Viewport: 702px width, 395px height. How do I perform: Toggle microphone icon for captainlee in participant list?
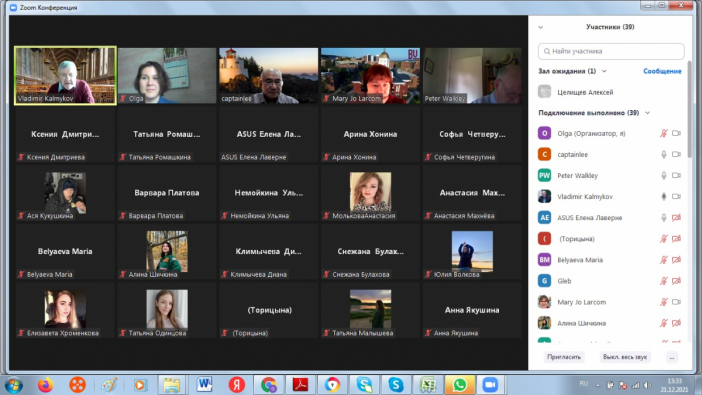coord(664,155)
